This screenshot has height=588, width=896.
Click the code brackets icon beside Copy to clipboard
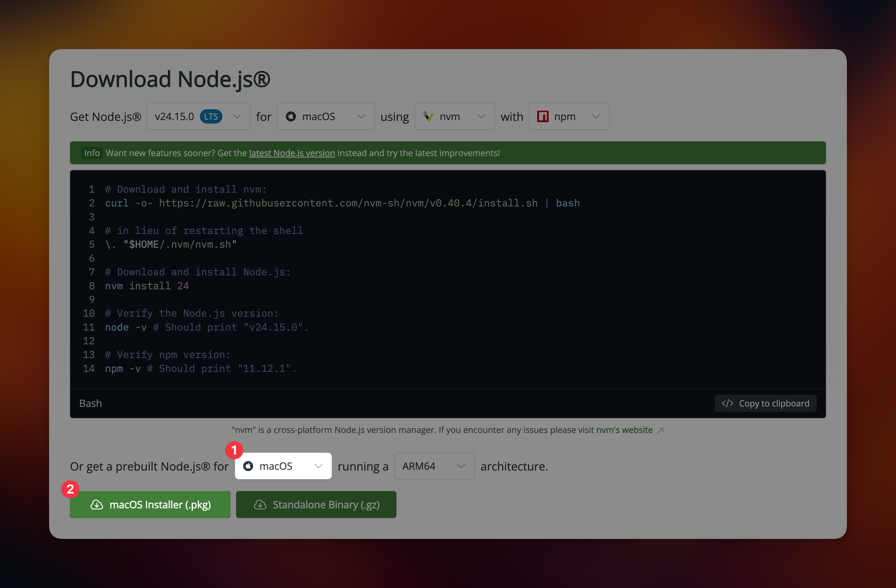pos(727,403)
